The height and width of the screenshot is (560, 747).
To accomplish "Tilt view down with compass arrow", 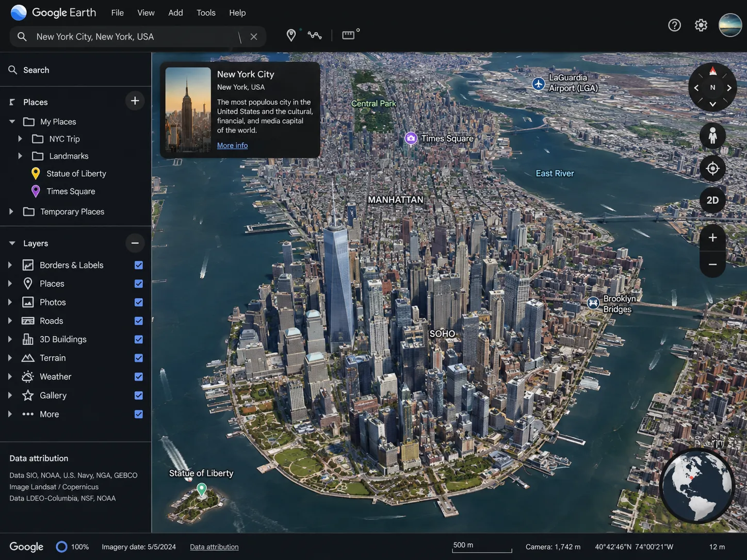I will pyautogui.click(x=712, y=104).
